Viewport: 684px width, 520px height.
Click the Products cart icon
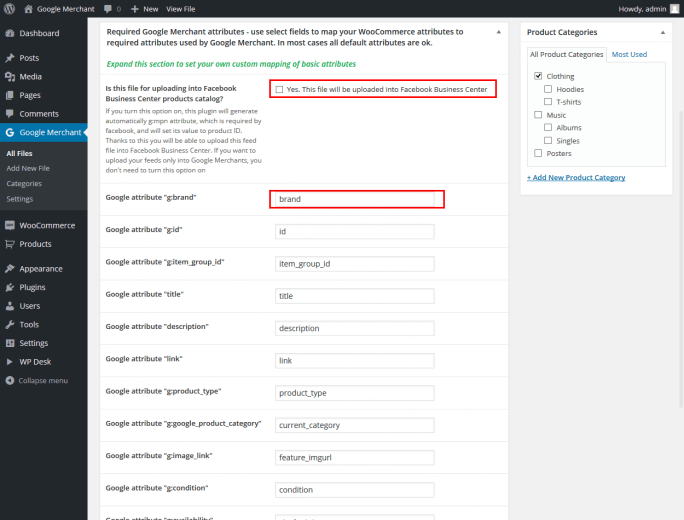coord(10,244)
